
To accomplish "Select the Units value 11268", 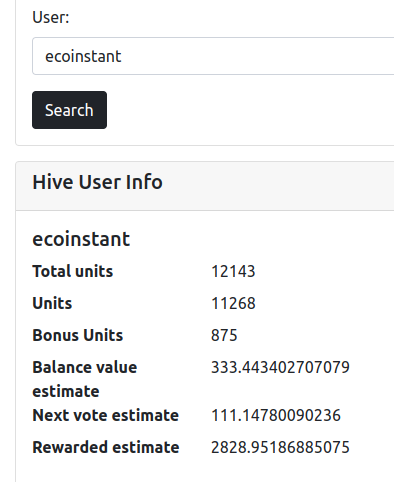I will pos(233,303).
